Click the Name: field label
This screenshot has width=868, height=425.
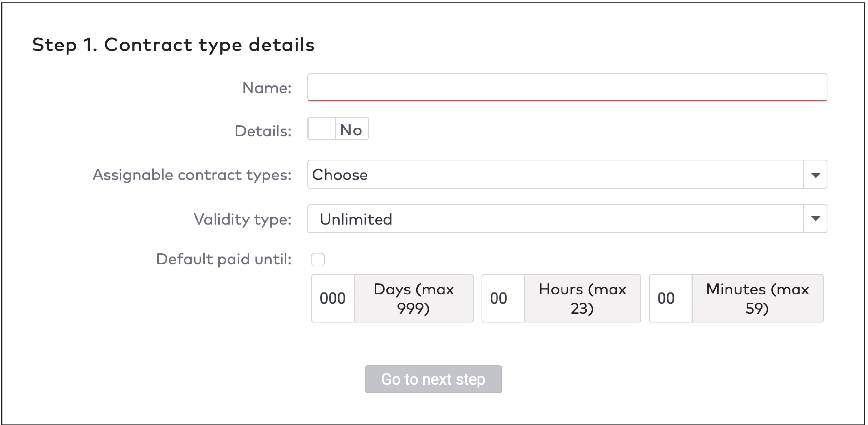point(267,88)
